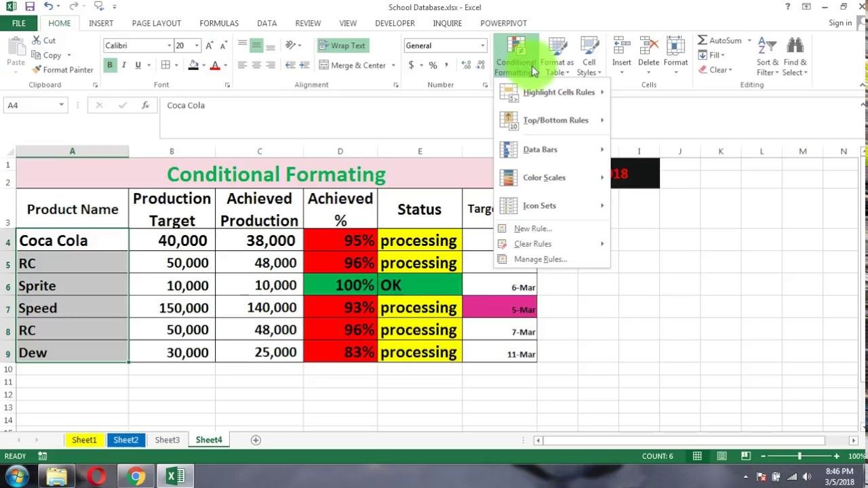868x488 pixels.
Task: Open the Name Box dropdown
Action: click(x=61, y=105)
